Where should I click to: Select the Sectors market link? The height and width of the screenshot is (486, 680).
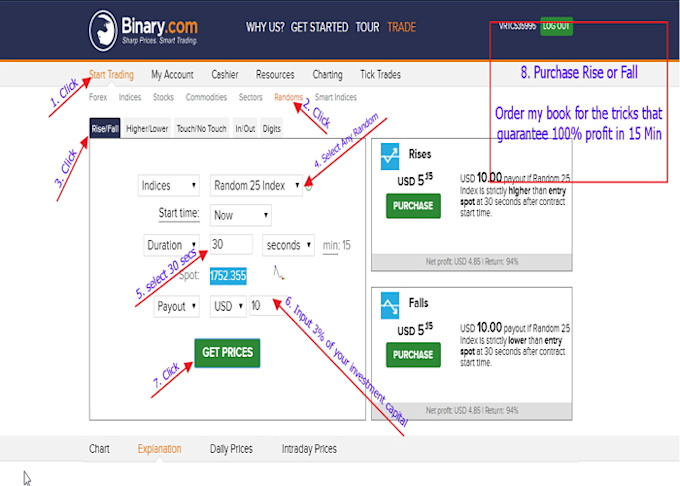(250, 97)
